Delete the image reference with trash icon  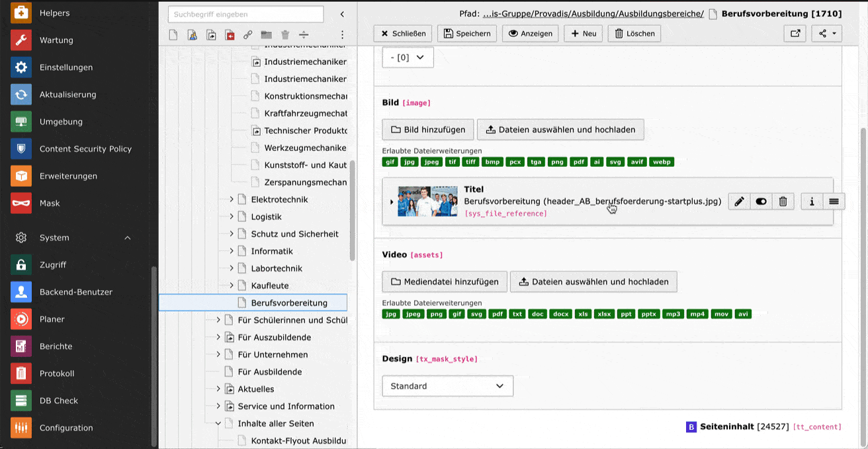point(783,201)
